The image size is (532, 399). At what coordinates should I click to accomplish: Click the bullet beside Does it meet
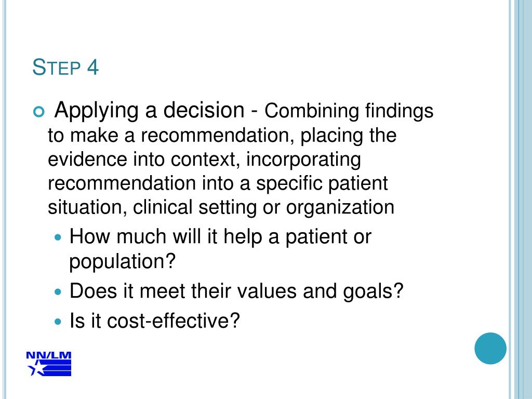click(59, 291)
